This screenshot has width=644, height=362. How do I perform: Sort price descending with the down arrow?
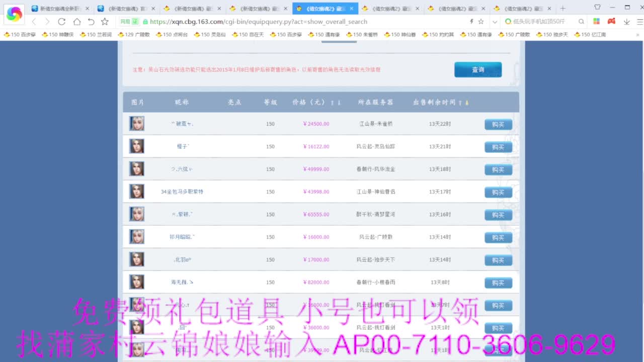coord(339,103)
